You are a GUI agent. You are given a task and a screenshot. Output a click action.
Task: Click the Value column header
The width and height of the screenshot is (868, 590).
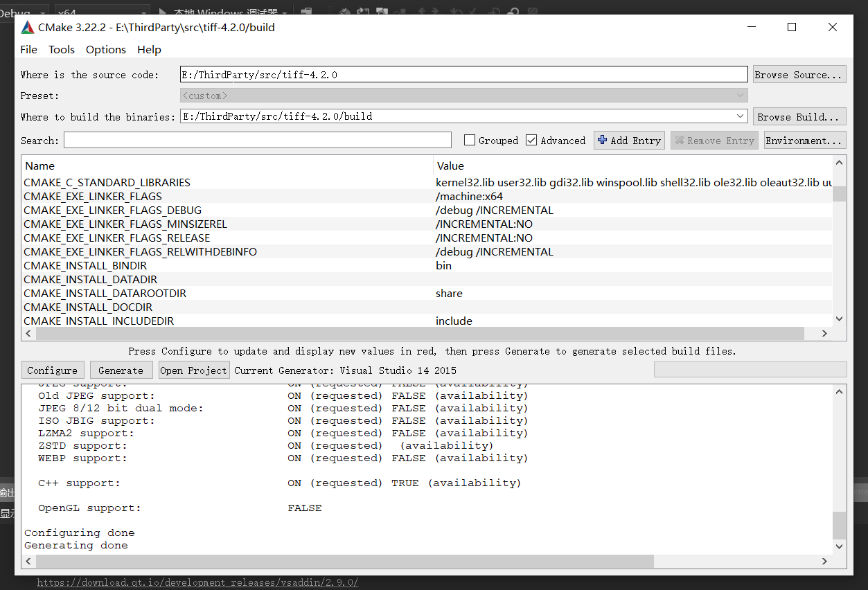click(x=632, y=166)
